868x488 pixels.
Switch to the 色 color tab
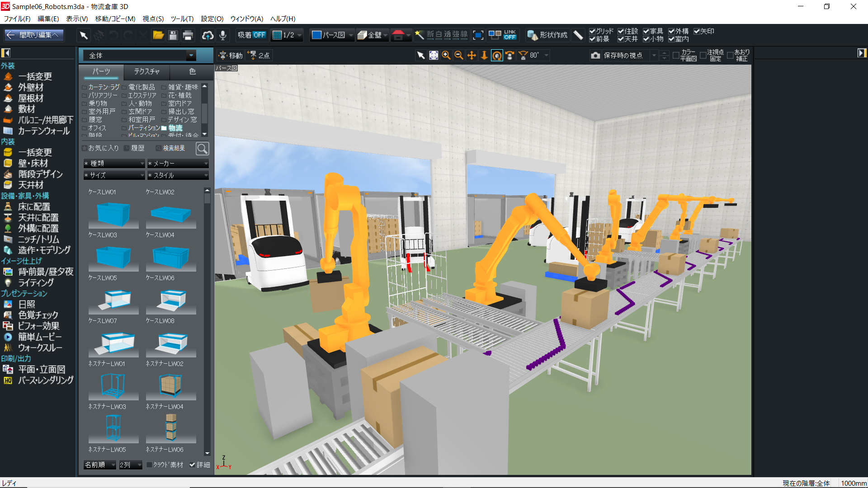pyautogui.click(x=192, y=71)
